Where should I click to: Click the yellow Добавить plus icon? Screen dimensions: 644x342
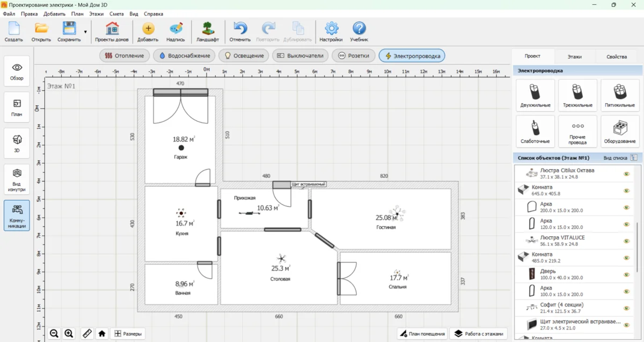[x=148, y=28]
